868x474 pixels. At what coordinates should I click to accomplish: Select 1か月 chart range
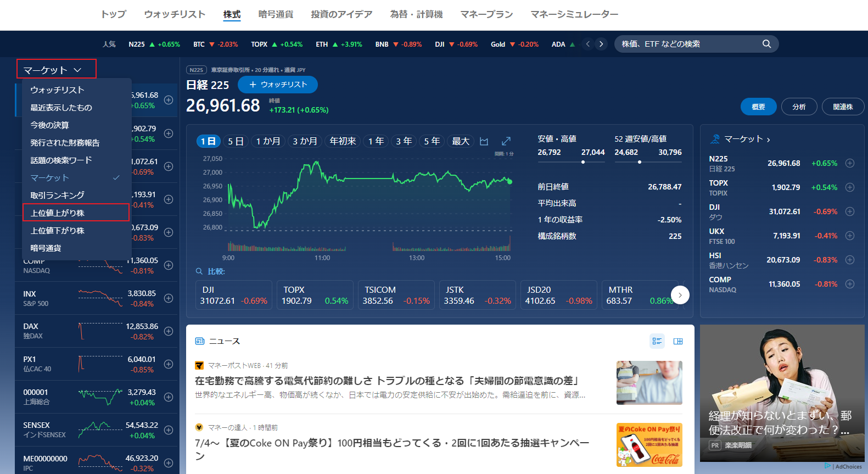[268, 142]
